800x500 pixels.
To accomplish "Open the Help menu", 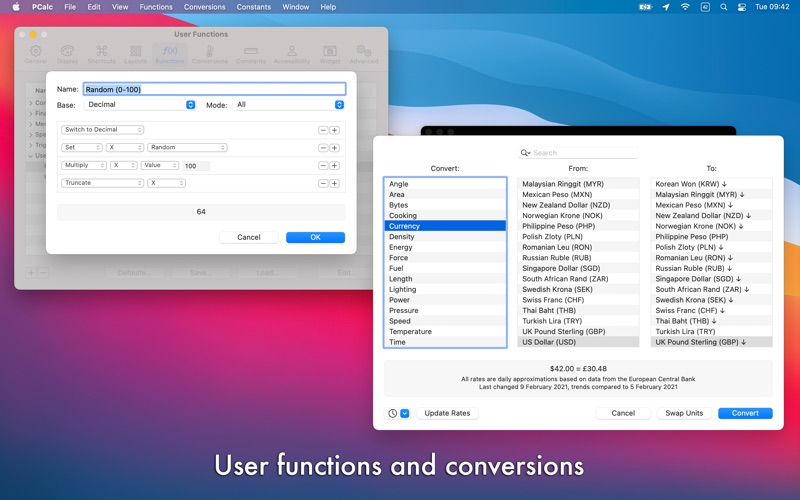I will (328, 7).
